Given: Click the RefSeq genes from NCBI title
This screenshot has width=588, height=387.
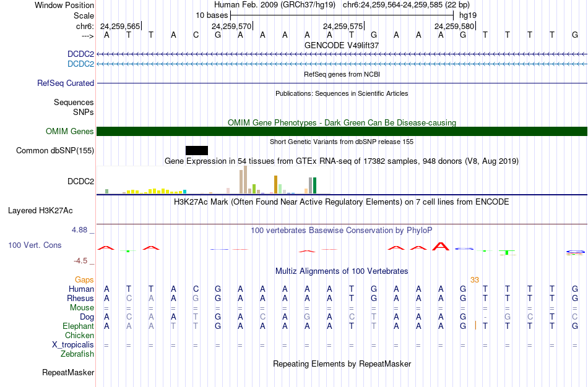Looking at the screenshot, I should (x=342, y=74).
